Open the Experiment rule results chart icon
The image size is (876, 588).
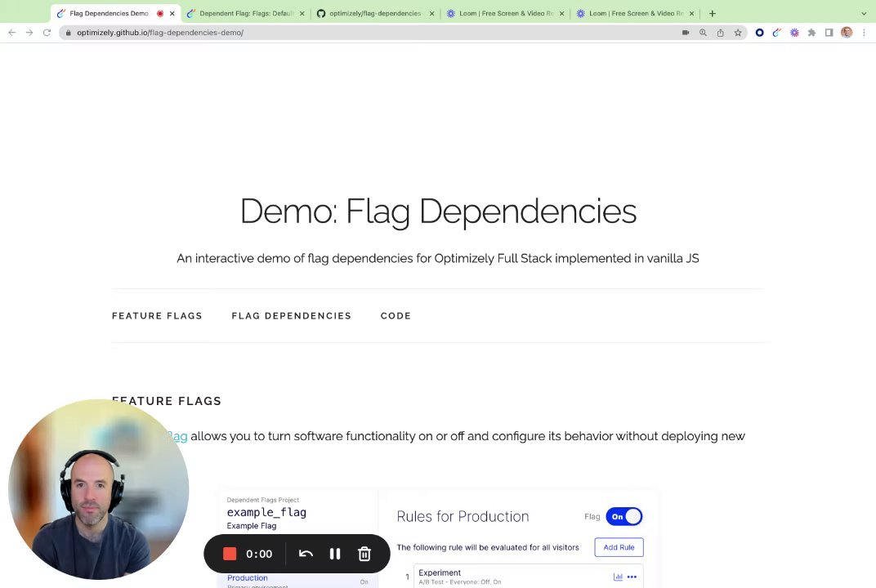click(x=618, y=577)
